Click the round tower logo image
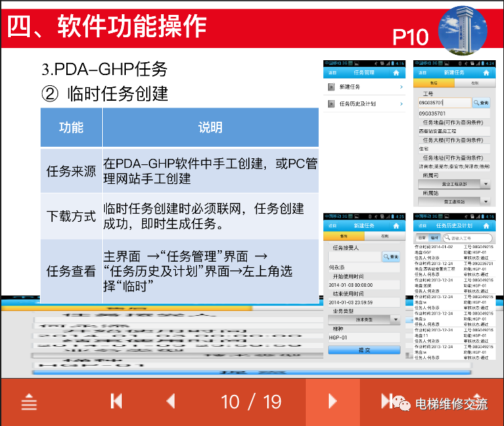This screenshot has width=504, height=426. pyautogui.click(x=463, y=30)
